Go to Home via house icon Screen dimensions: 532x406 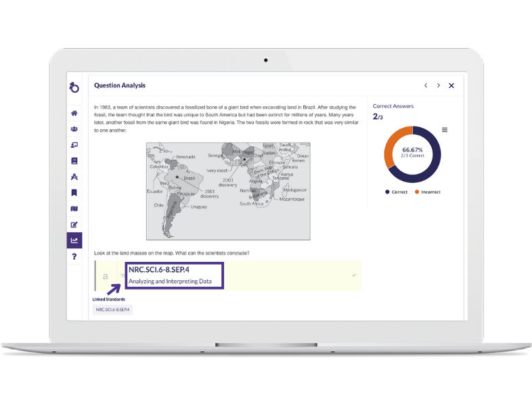click(74, 113)
